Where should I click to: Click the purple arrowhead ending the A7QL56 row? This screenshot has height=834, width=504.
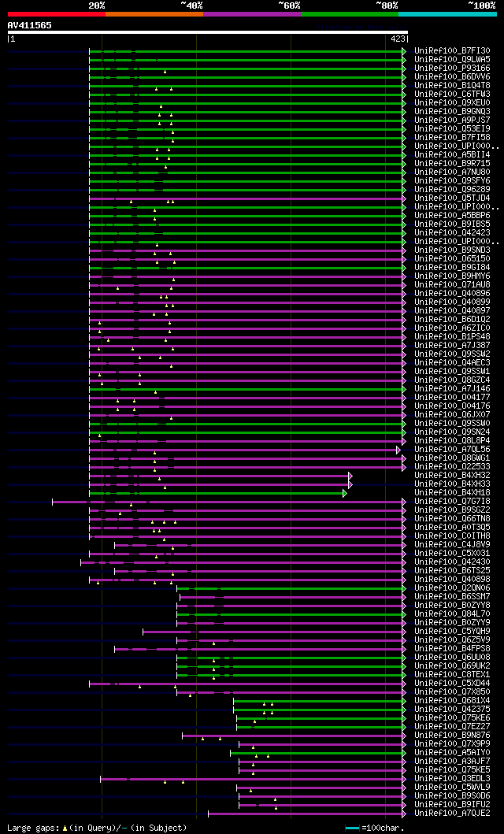pyautogui.click(x=398, y=450)
